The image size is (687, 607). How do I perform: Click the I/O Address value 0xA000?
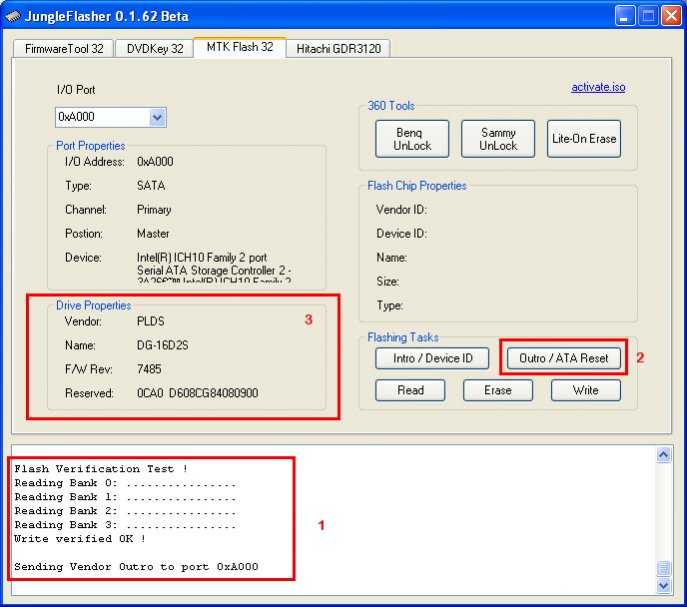click(x=155, y=162)
